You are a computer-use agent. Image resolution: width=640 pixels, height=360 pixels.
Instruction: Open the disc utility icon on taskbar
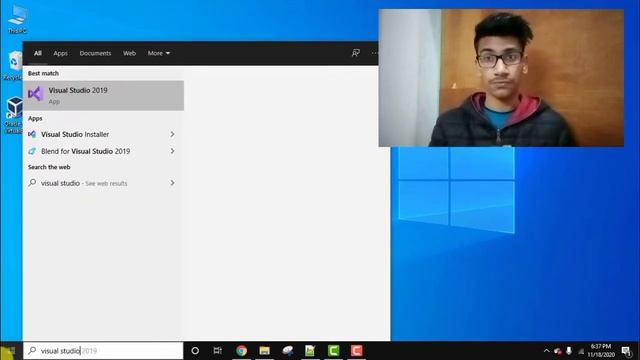click(x=287, y=351)
